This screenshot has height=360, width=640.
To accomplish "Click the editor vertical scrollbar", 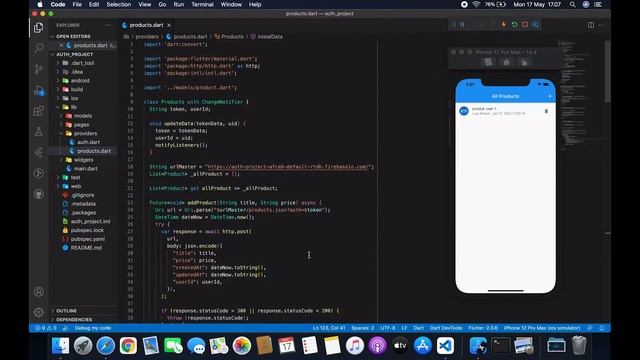I will (607, 72).
